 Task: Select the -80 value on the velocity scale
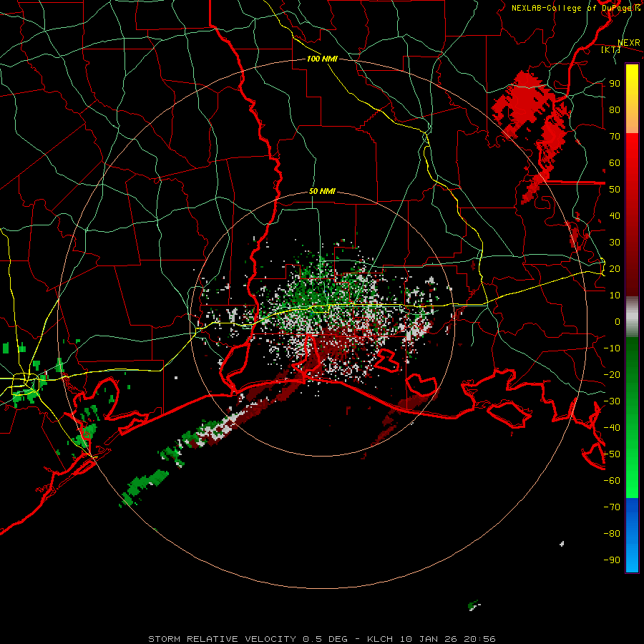[612, 534]
